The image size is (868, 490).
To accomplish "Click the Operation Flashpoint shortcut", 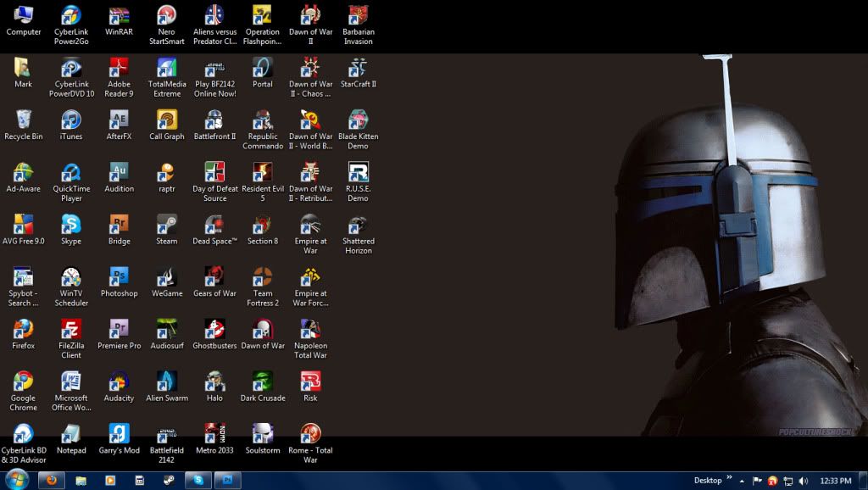I will (x=263, y=25).
